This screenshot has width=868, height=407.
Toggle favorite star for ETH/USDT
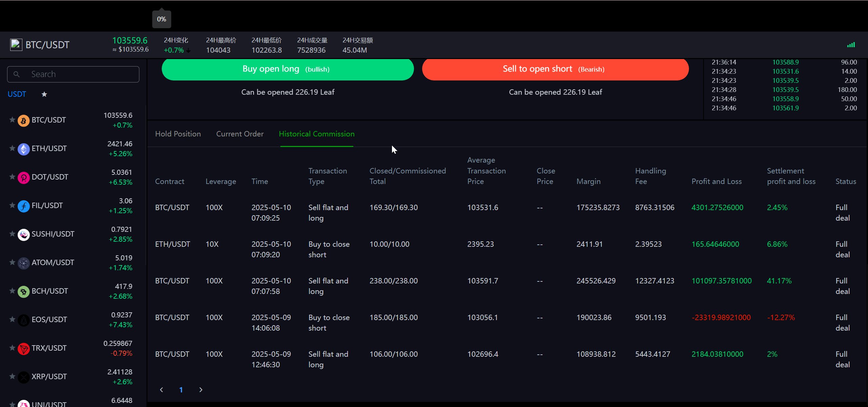click(x=12, y=148)
